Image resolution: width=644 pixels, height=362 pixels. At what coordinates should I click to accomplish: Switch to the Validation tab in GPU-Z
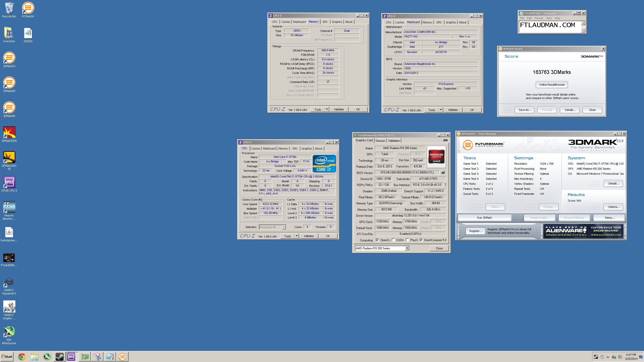click(x=394, y=141)
